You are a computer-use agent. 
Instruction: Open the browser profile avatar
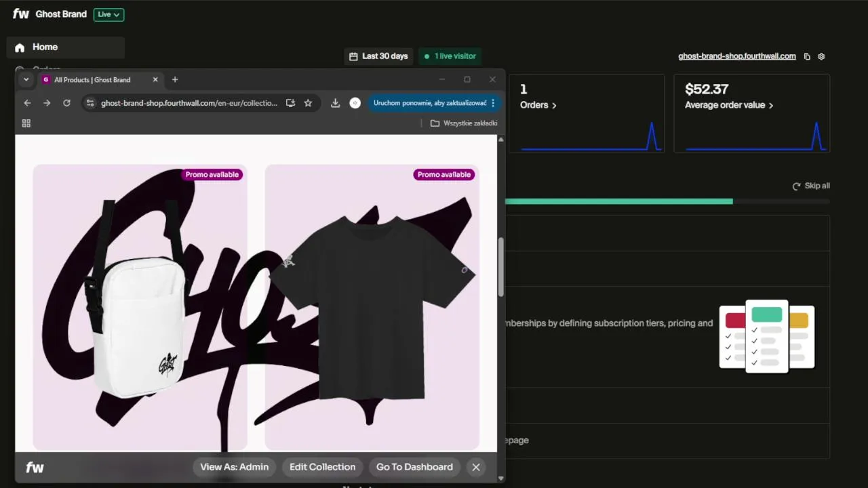pyautogui.click(x=355, y=103)
